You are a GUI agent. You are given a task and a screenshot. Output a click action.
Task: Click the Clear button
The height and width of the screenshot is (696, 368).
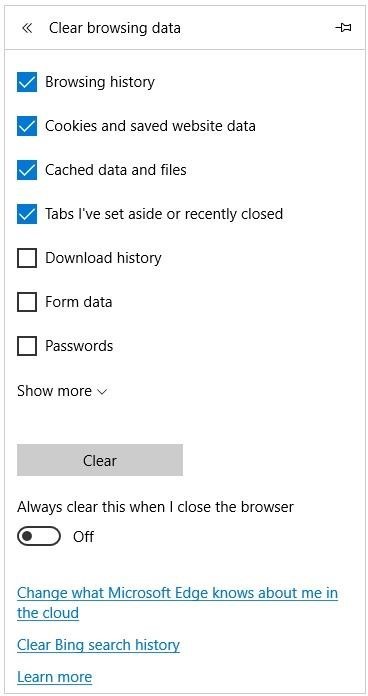(100, 460)
